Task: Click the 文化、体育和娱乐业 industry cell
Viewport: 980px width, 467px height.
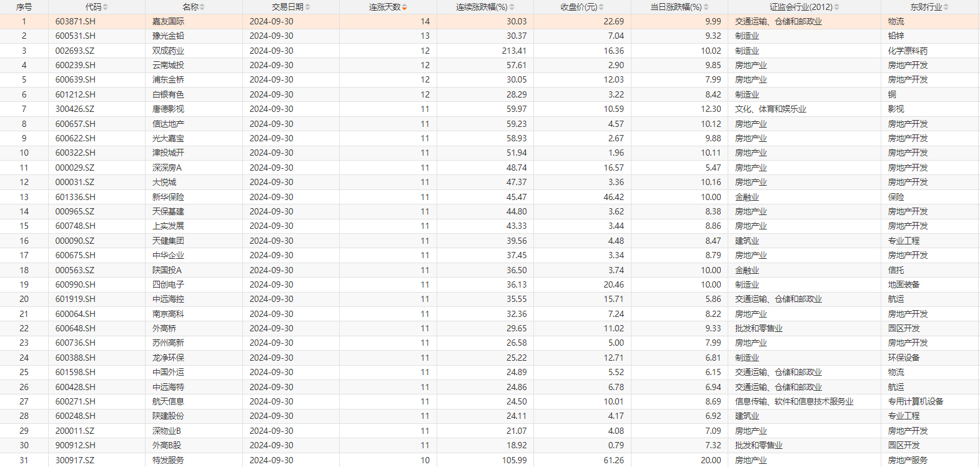Action: point(771,109)
